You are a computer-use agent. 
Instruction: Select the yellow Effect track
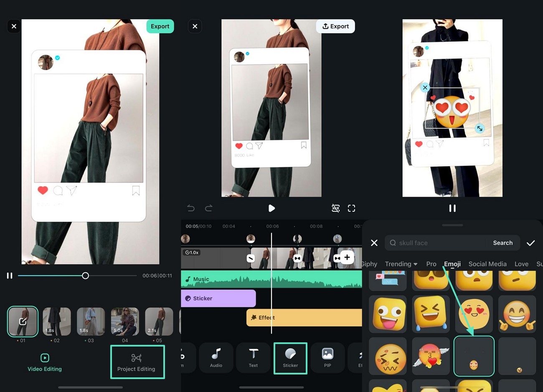pyautogui.click(x=304, y=318)
